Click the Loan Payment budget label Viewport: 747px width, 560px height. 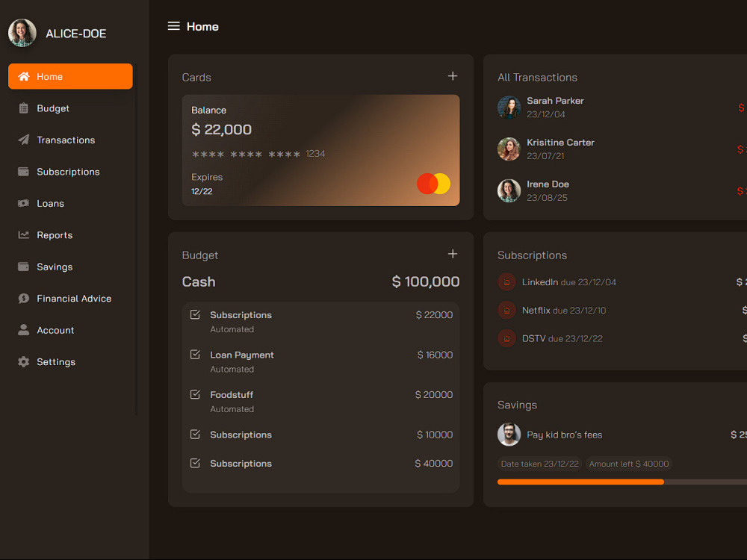click(x=242, y=355)
